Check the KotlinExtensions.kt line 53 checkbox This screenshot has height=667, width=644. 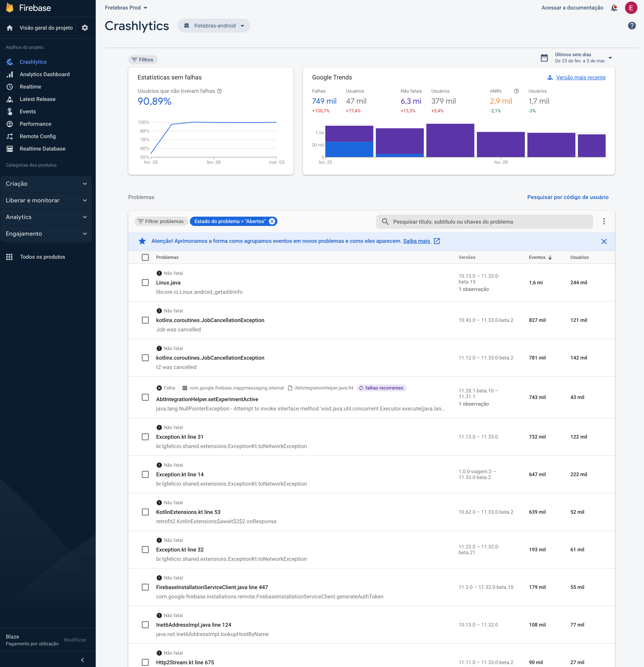click(145, 512)
